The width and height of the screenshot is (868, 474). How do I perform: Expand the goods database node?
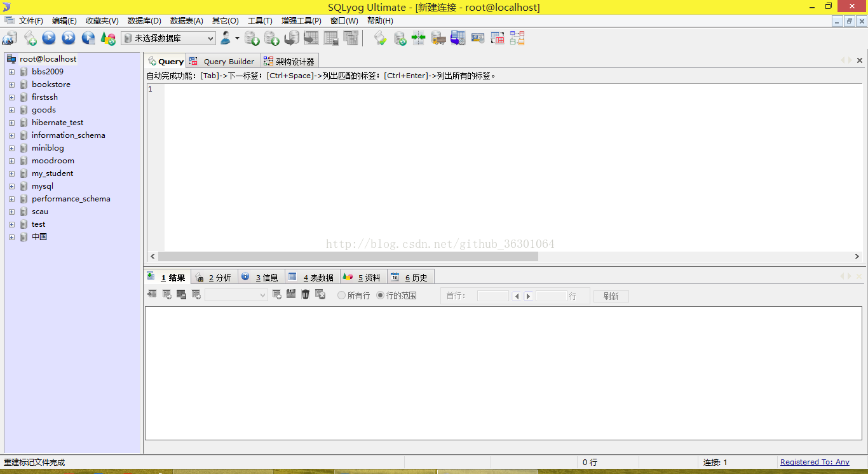(x=11, y=110)
